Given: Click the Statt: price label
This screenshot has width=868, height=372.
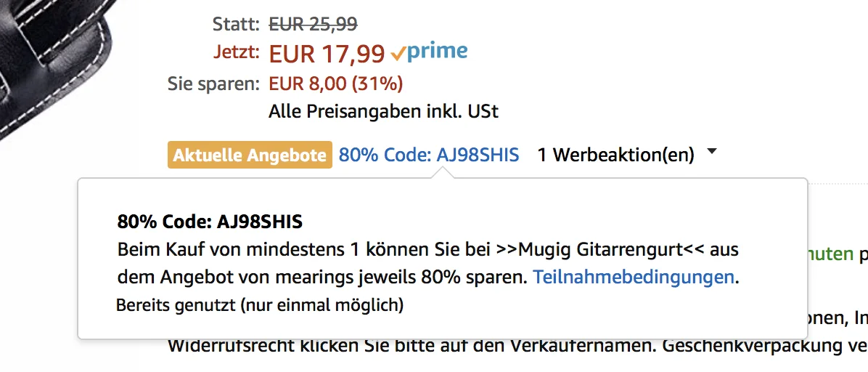Looking at the screenshot, I should [235, 25].
